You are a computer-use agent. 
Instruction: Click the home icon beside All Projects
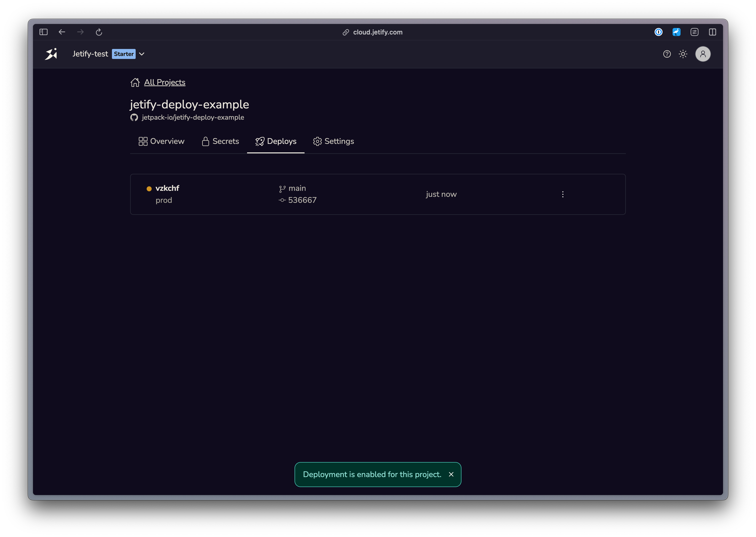pos(135,82)
